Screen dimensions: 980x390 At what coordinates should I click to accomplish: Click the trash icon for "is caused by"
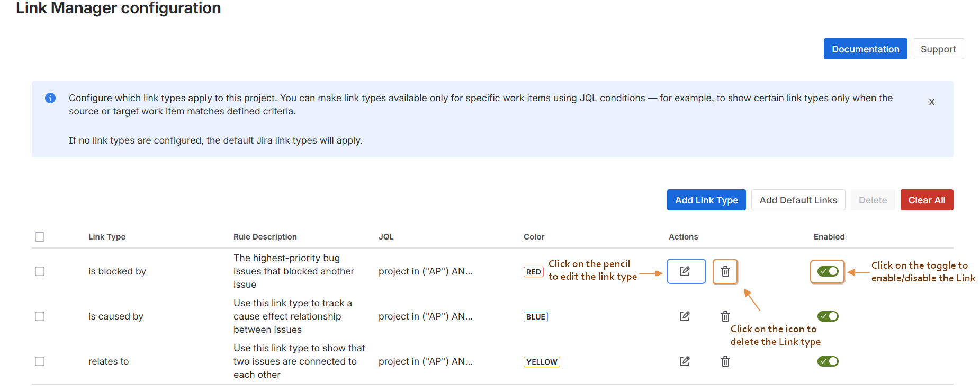[725, 316]
